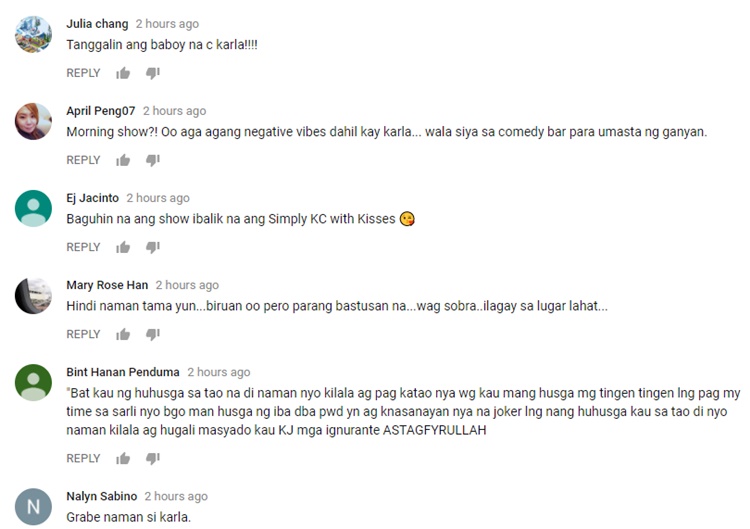The image size is (750, 529).
Task: Reply to April Peng07's comment
Action: pyautogui.click(x=83, y=160)
